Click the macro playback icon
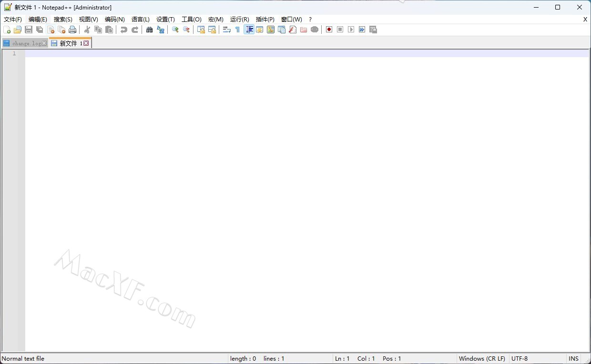The height and width of the screenshot is (364, 591). tap(351, 30)
